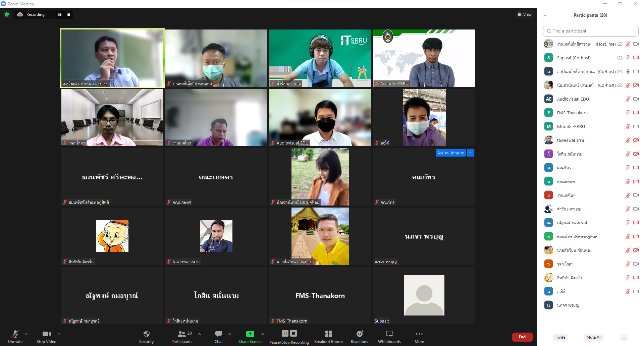This screenshot has height=346, width=644.
Task: Open the View layout menu
Action: [525, 14]
